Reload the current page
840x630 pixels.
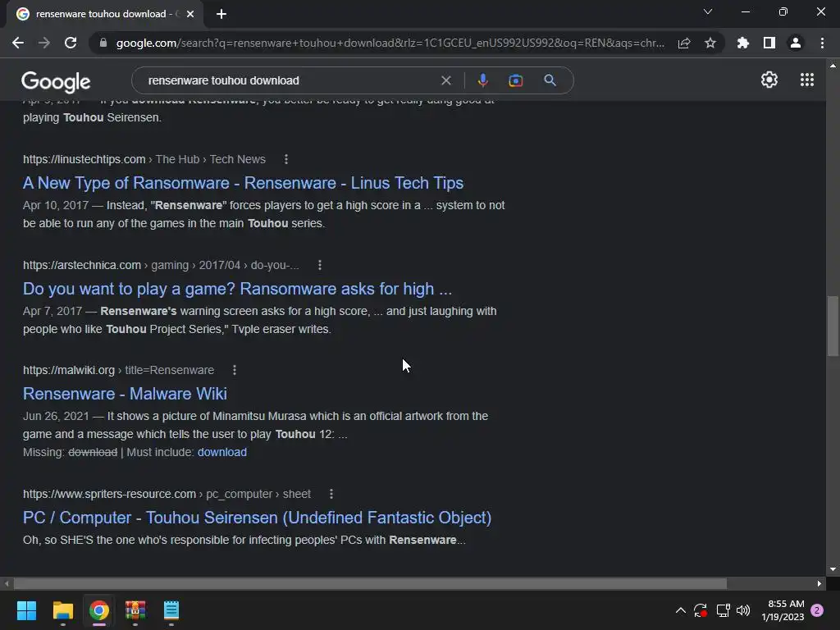[x=71, y=43]
